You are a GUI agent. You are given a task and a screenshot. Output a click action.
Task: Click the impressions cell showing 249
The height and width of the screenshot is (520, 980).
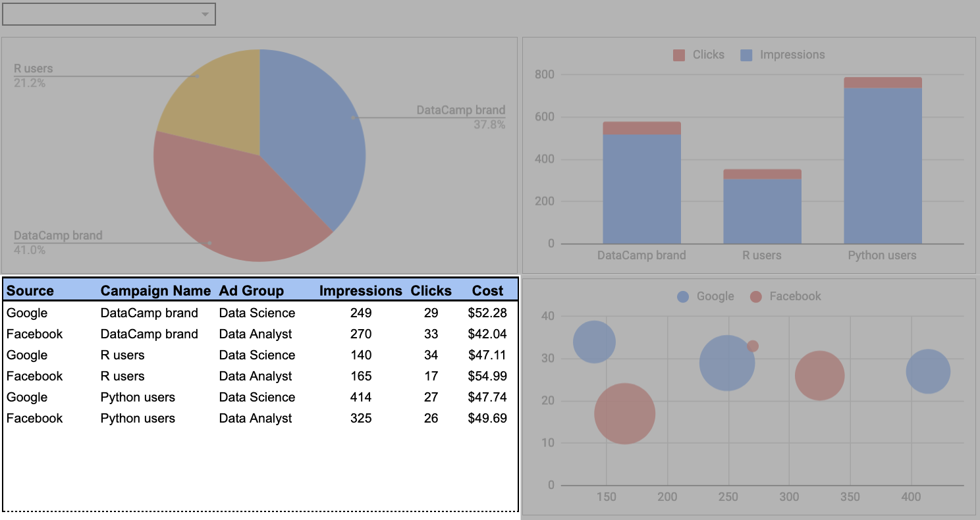[361, 313]
